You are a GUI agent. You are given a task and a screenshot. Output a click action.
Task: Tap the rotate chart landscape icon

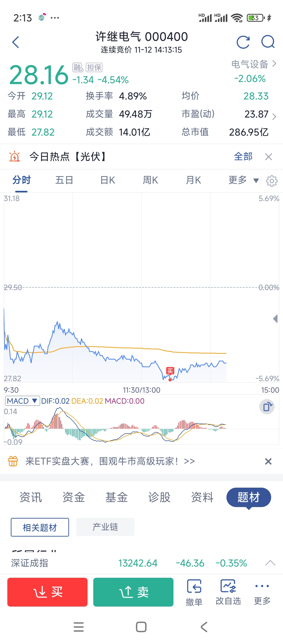(x=267, y=407)
